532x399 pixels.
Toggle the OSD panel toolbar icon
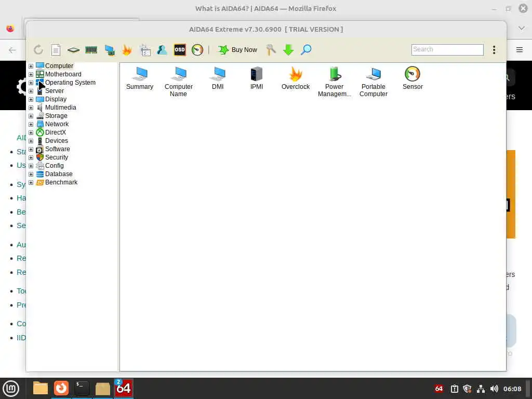coord(180,50)
